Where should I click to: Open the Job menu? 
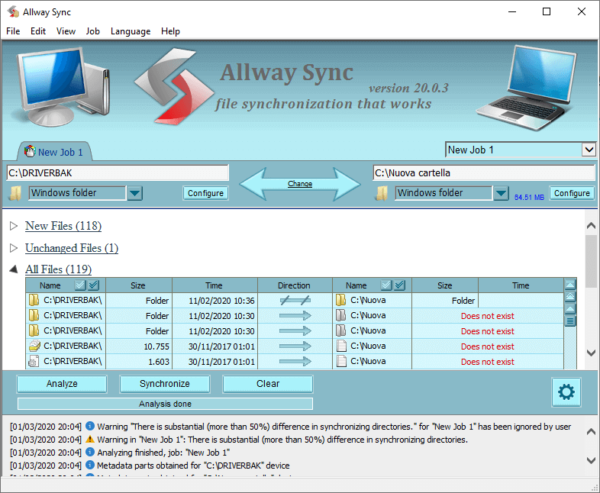[93, 31]
